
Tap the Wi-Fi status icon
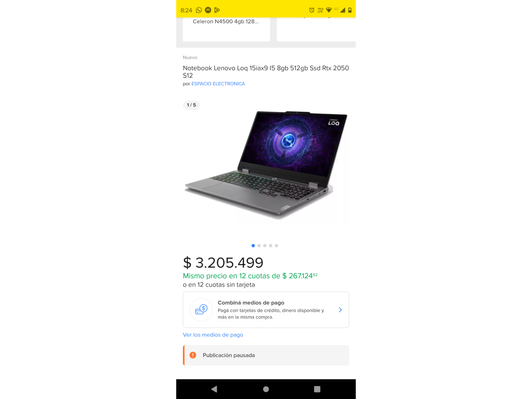click(x=329, y=10)
